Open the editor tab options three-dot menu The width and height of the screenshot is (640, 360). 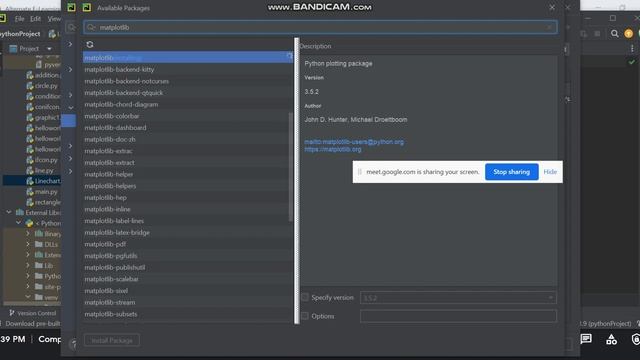632,49
